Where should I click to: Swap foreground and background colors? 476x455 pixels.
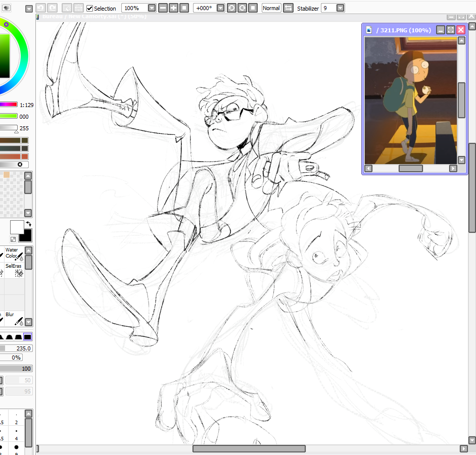click(28, 224)
